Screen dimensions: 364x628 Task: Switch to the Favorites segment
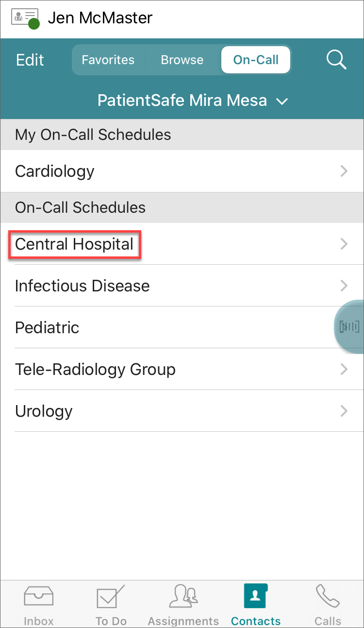108,60
